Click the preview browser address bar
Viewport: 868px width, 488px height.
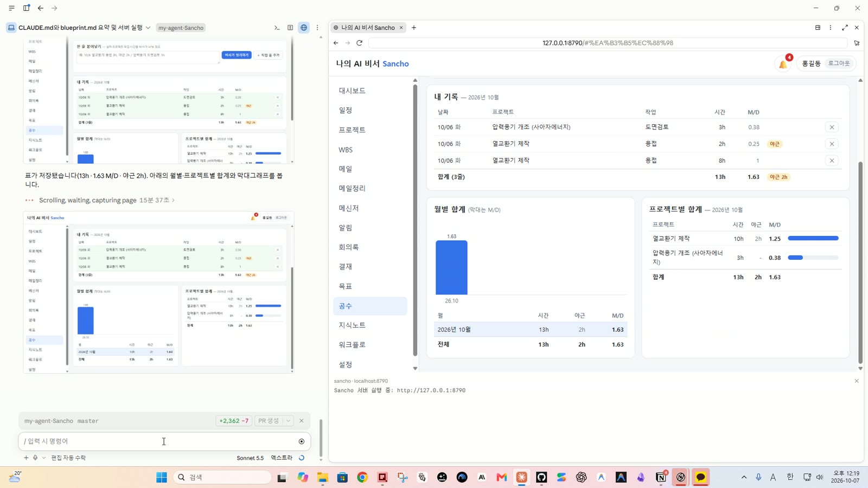[x=608, y=43]
